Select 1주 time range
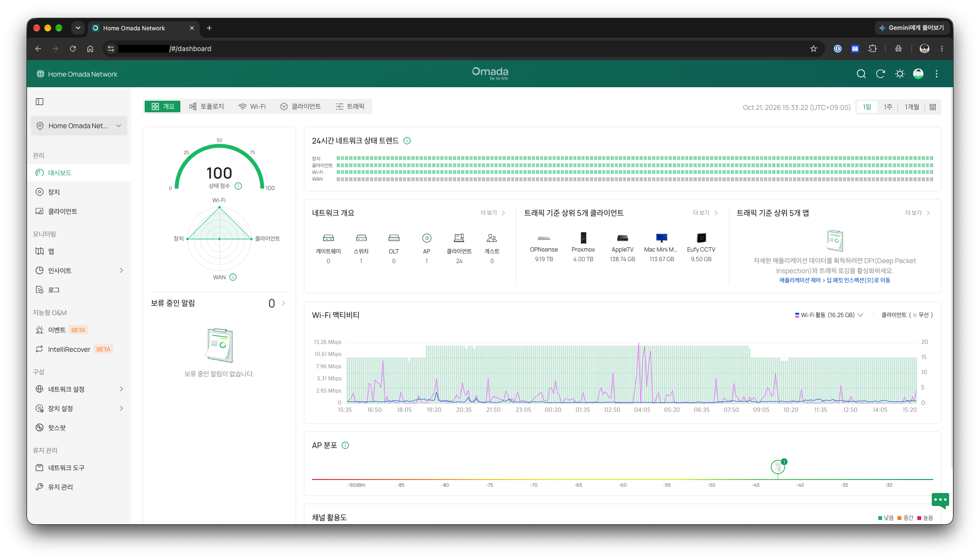The height and width of the screenshot is (560, 980). (x=888, y=107)
